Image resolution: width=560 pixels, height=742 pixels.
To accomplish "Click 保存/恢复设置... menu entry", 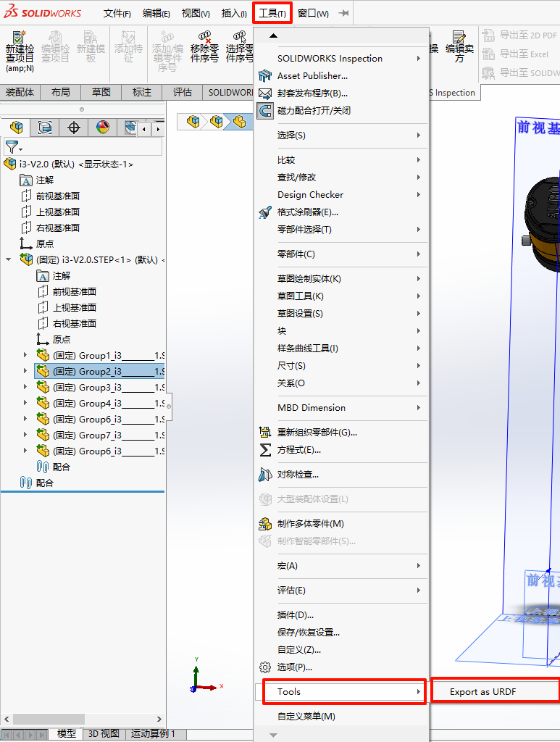I will pos(340,632).
